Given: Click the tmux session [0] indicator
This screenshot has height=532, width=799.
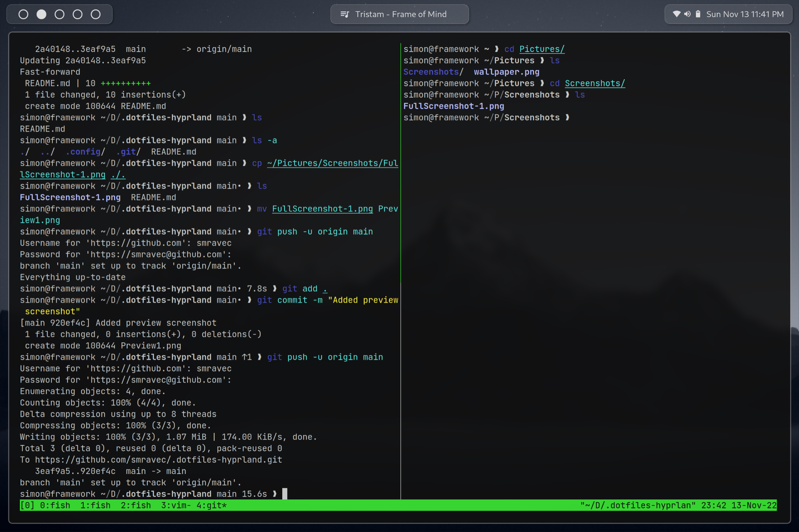Looking at the screenshot, I should tap(27, 505).
